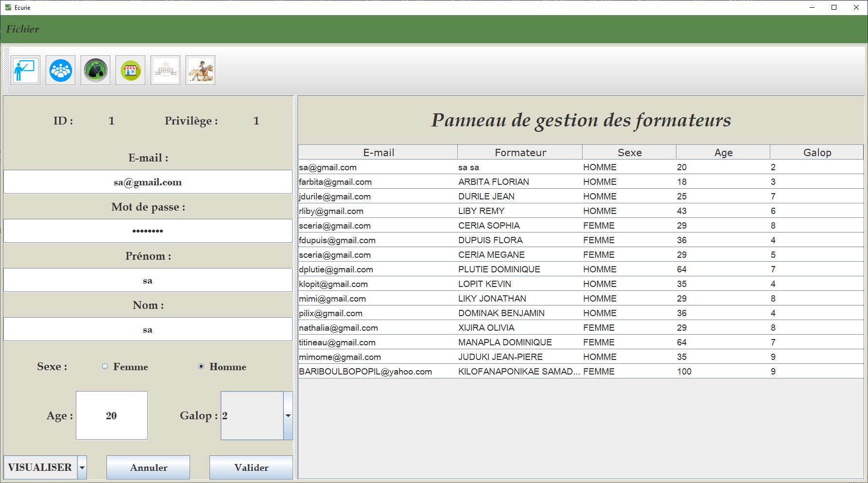Screen dimensions: 868x483
Task: Select the Femme radio button
Action: 105,366
